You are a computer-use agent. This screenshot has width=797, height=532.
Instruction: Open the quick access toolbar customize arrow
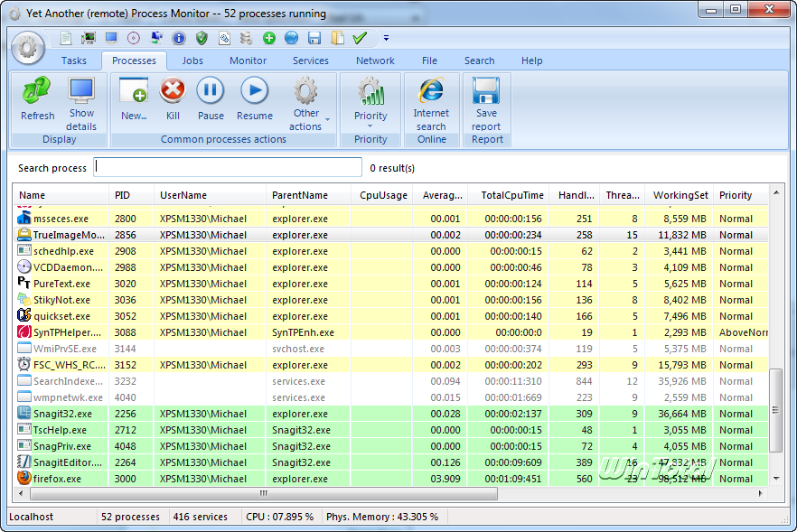(x=387, y=38)
